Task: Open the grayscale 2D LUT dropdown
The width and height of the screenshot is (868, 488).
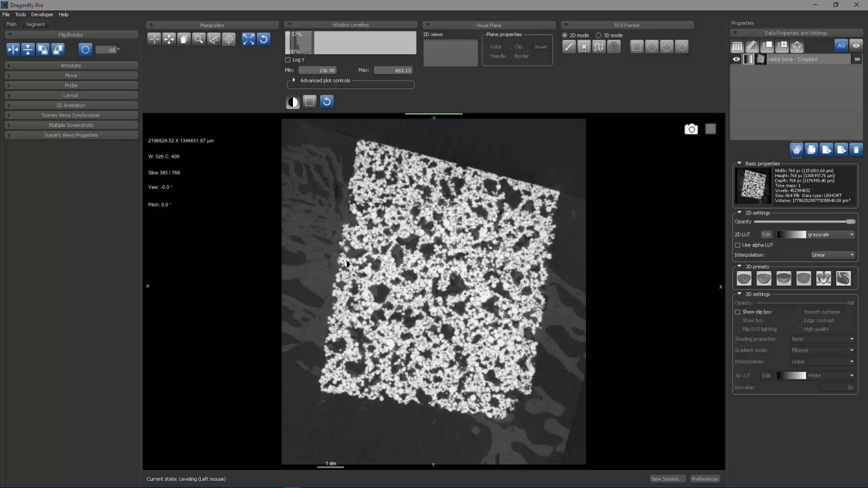Action: click(x=831, y=234)
